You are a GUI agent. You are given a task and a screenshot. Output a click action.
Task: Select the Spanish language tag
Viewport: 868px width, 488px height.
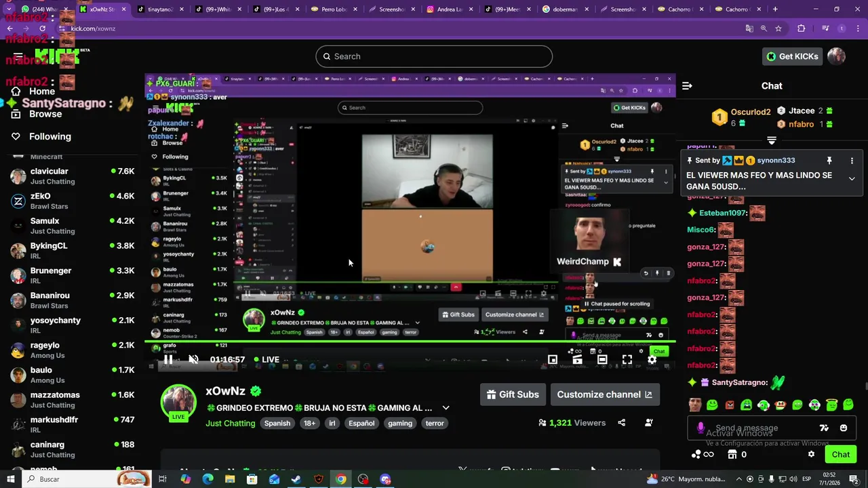(x=277, y=423)
